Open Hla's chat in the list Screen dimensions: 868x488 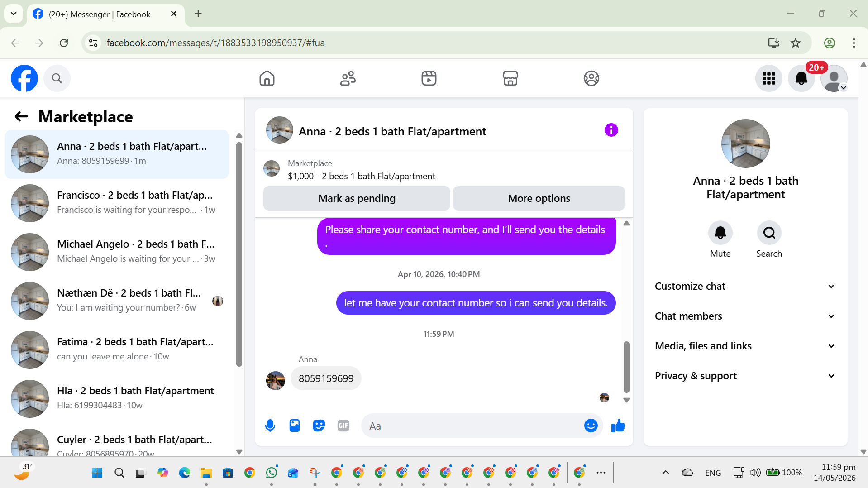pyautogui.click(x=117, y=399)
